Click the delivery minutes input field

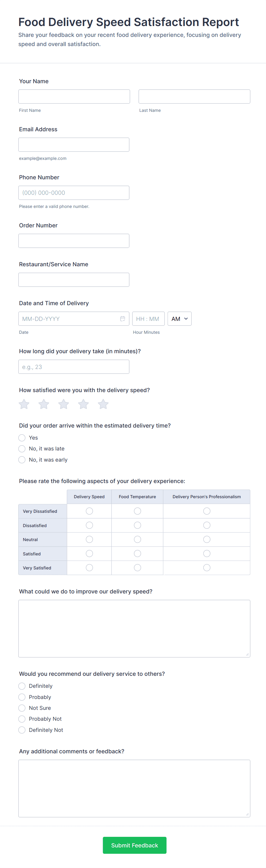point(74,367)
